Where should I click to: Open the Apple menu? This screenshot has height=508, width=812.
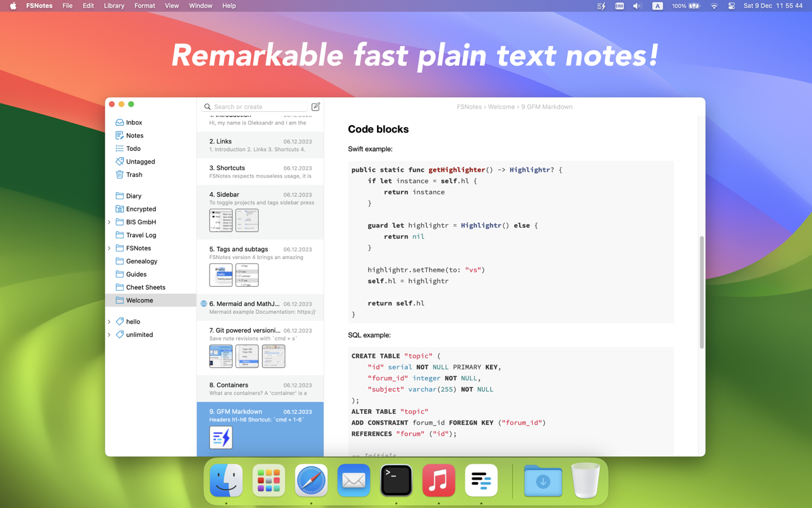(x=13, y=6)
